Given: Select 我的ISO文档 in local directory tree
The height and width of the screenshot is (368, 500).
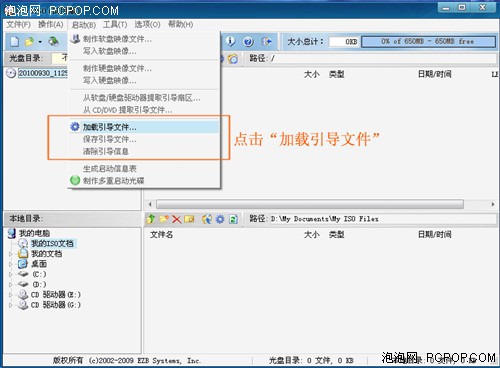Looking at the screenshot, I should [52, 243].
